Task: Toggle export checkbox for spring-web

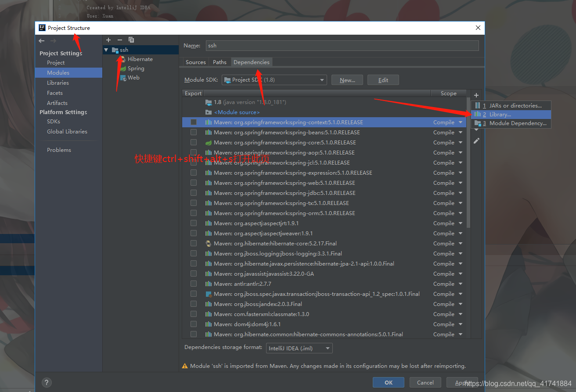Action: click(x=194, y=183)
